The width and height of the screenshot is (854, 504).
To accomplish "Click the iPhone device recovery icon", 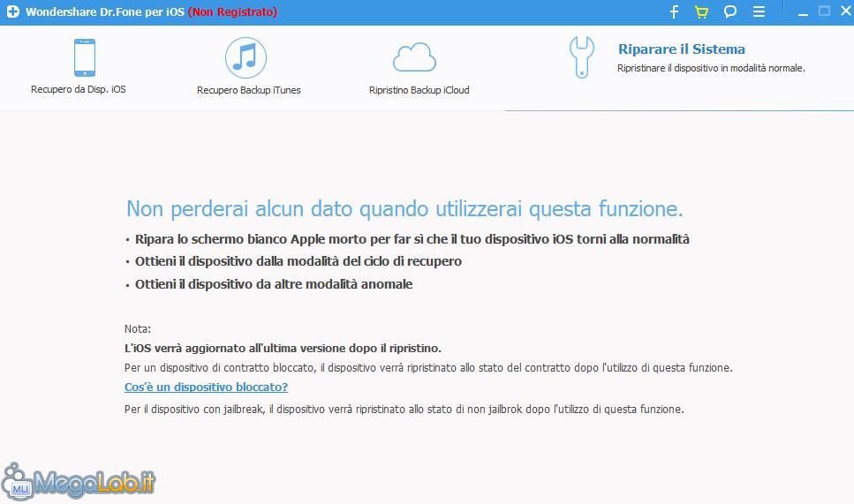I will 85,57.
